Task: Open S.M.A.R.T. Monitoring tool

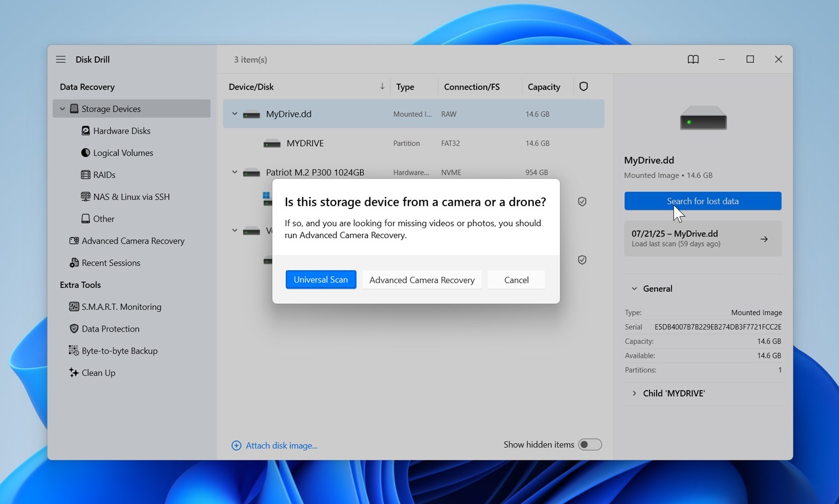Action: 121,307
